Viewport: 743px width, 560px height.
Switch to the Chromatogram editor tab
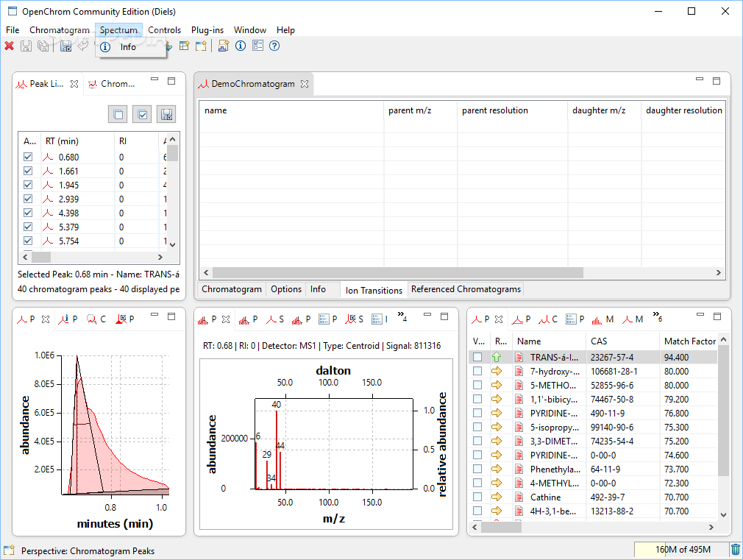(232, 289)
